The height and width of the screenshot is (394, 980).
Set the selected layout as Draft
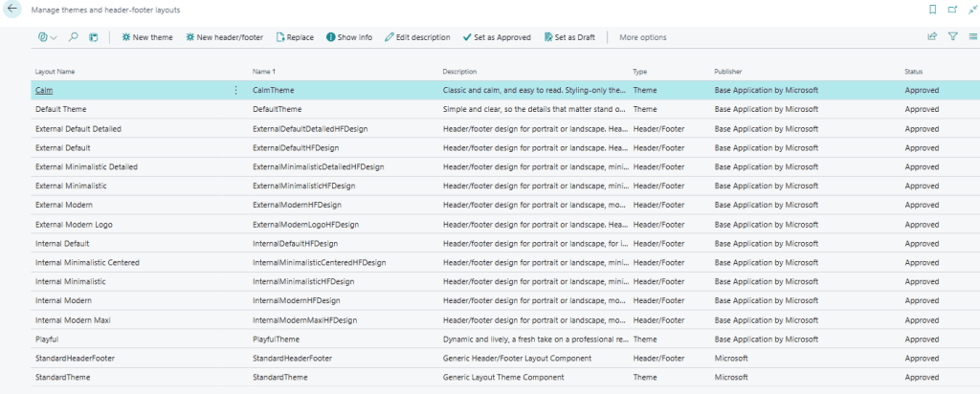point(570,37)
